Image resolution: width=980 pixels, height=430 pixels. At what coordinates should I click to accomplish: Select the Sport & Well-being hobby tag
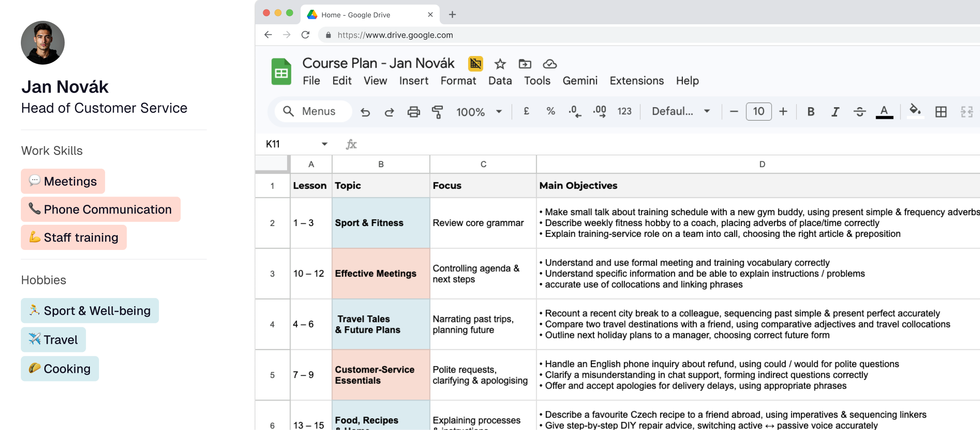point(90,311)
